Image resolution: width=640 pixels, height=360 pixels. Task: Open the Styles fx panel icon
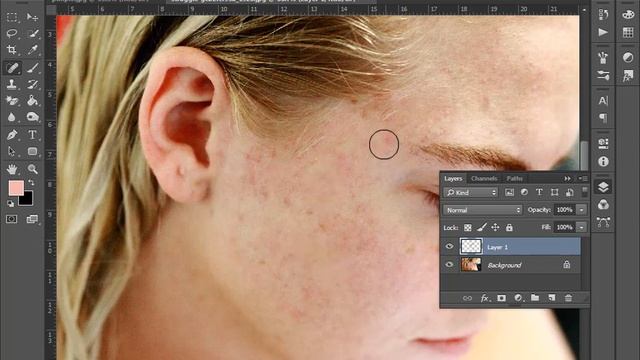tap(628, 76)
